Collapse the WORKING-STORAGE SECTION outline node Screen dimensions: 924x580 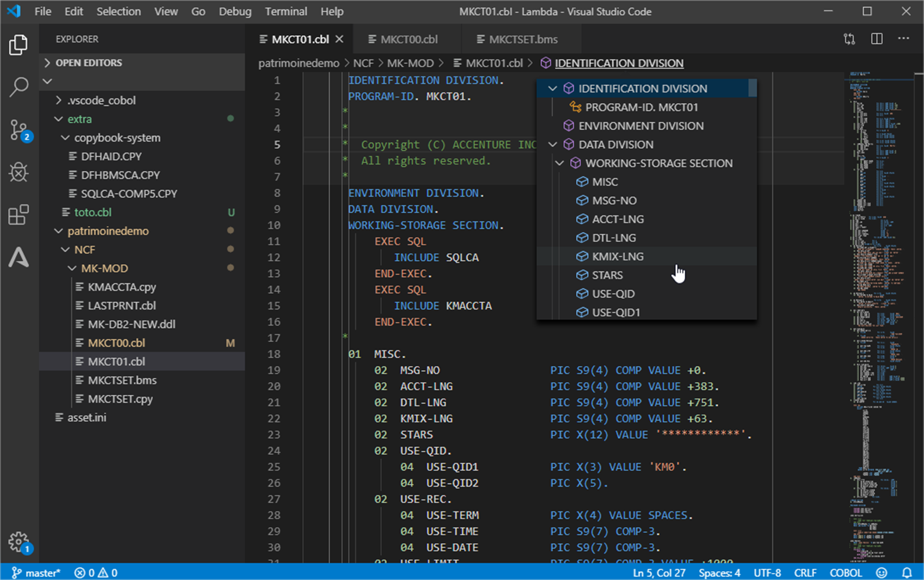(x=560, y=163)
